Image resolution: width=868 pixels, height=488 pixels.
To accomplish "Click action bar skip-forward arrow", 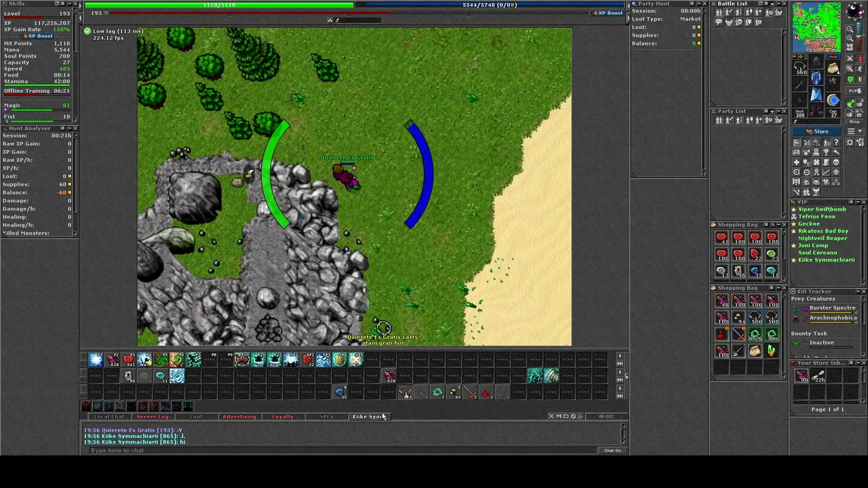I will [620, 363].
